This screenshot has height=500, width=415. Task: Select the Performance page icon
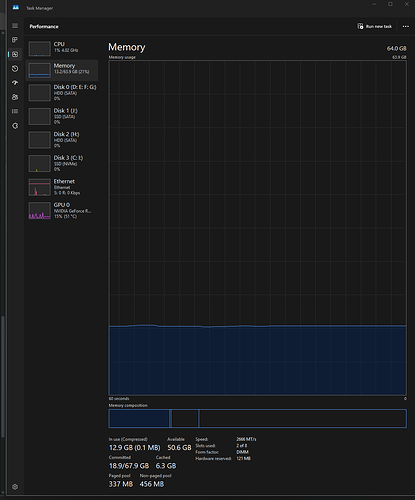[x=15, y=54]
